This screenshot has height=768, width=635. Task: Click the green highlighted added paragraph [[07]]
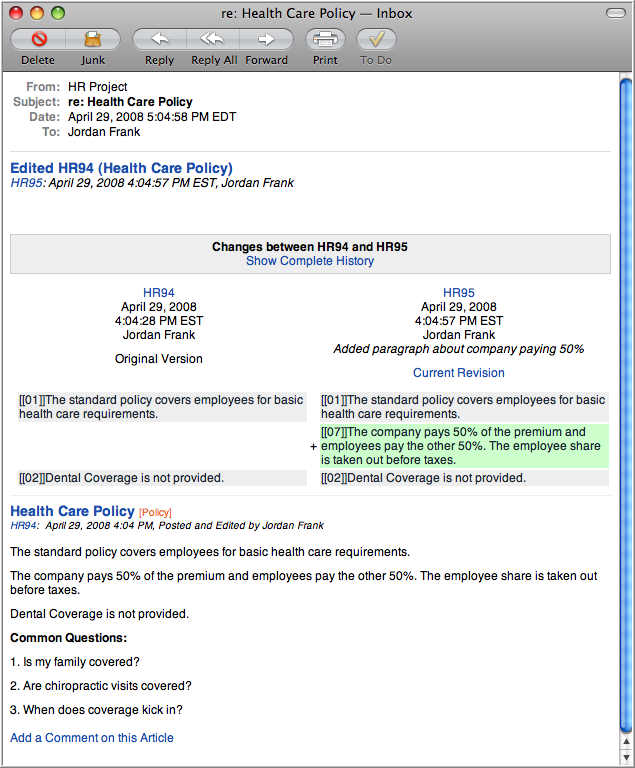463,446
